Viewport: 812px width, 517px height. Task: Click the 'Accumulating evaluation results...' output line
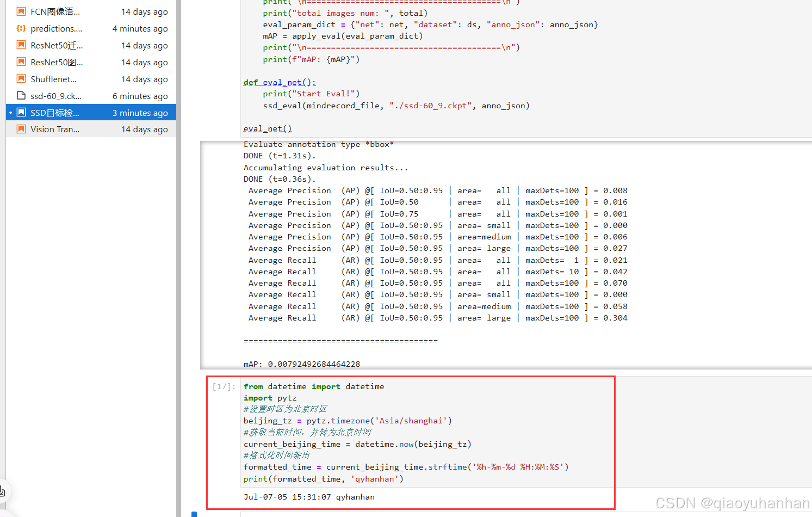pyautogui.click(x=326, y=168)
